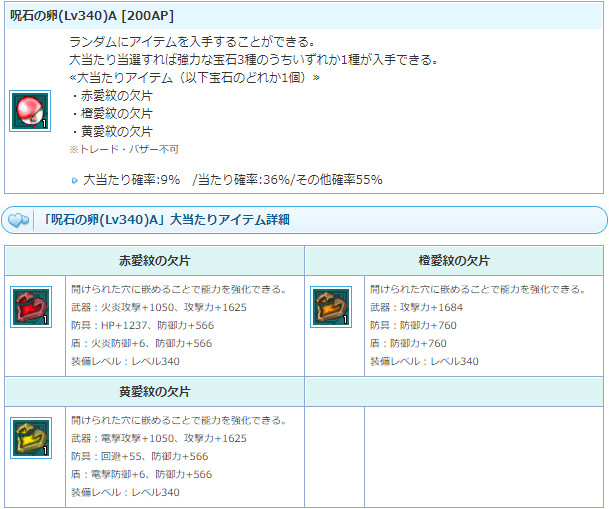Image resolution: width=609 pixels, height=509 pixels.
Task: Click 防具:HP+1237 stat line
Action: click(143, 325)
